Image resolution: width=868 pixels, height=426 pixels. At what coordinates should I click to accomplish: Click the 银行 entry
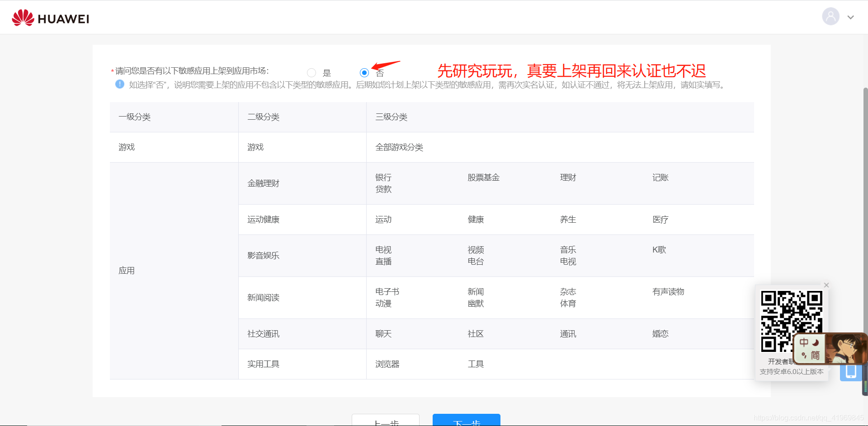383,178
